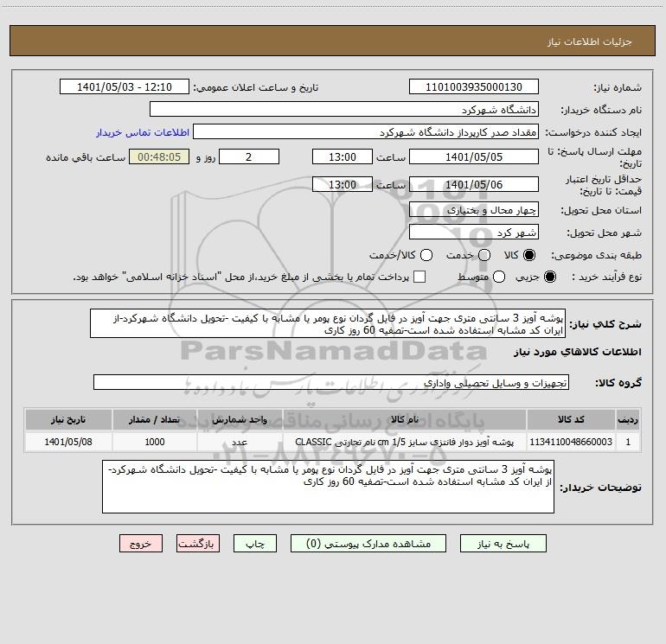Click the خروج exit button
The image size is (666, 644).
pyautogui.click(x=141, y=544)
